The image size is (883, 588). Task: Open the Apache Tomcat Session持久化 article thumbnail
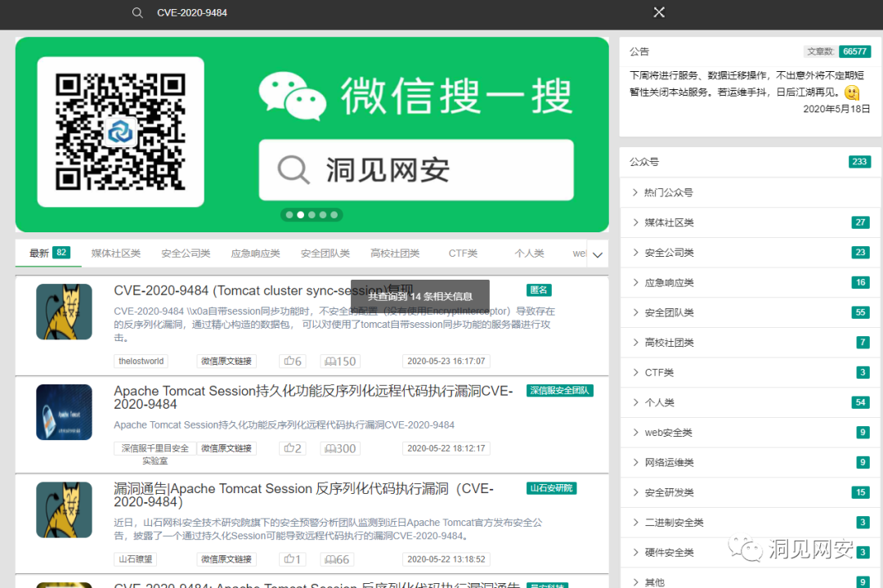[x=65, y=412]
